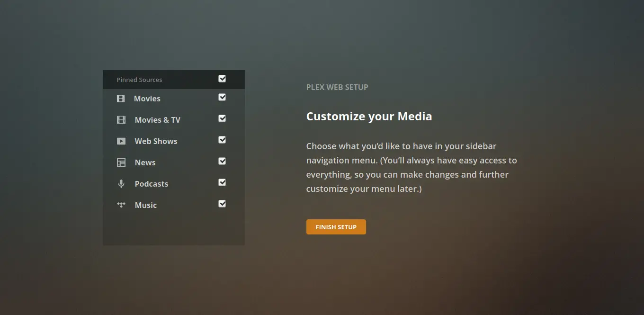
Task: Click the film icon beside Movies
Action: pyautogui.click(x=121, y=99)
